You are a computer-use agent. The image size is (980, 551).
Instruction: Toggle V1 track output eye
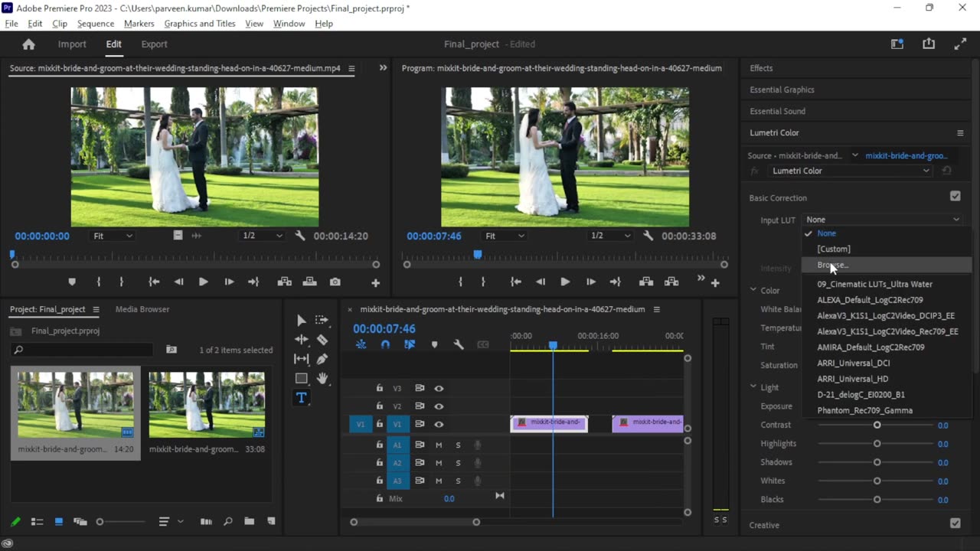(439, 424)
